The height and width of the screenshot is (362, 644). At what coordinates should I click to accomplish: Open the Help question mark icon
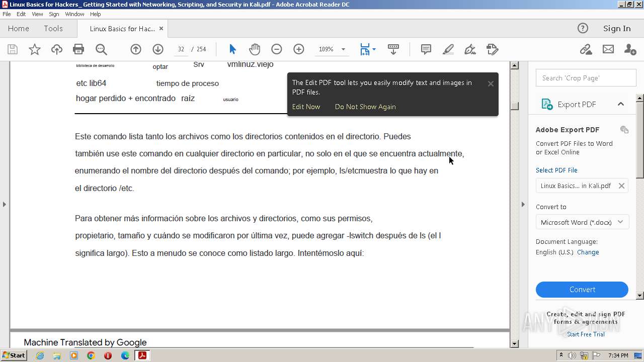click(583, 29)
